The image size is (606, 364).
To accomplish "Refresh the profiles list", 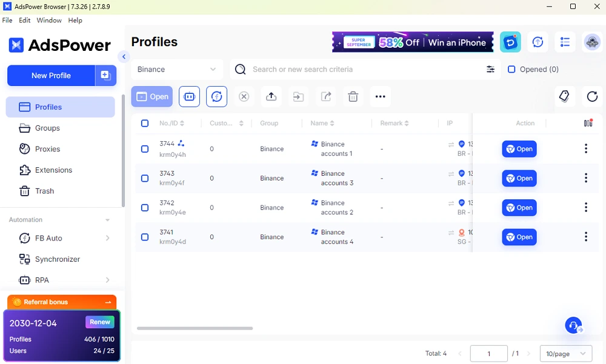I will pyautogui.click(x=592, y=96).
